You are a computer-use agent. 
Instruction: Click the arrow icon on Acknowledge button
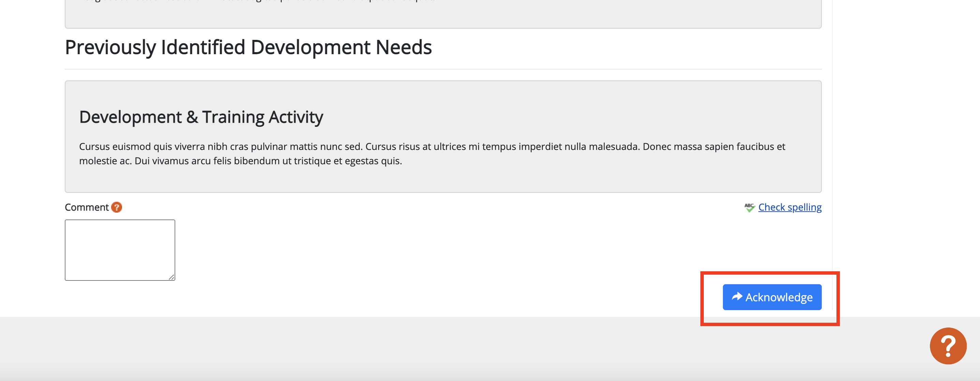tap(737, 296)
